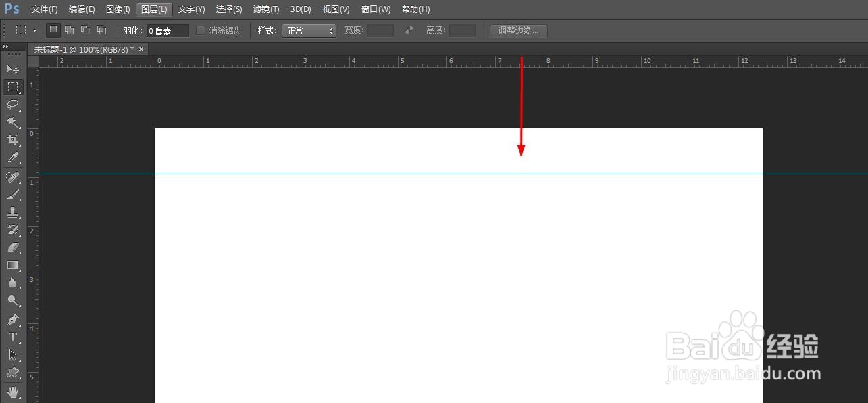Open the 文字(Y) menu
The height and width of the screenshot is (403, 868).
[x=191, y=9]
